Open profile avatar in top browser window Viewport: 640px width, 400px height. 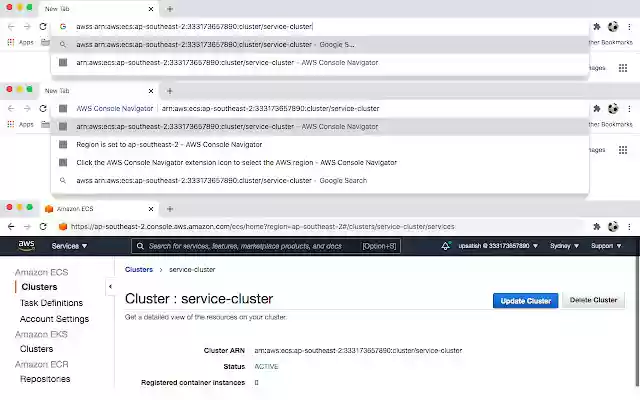point(613,27)
